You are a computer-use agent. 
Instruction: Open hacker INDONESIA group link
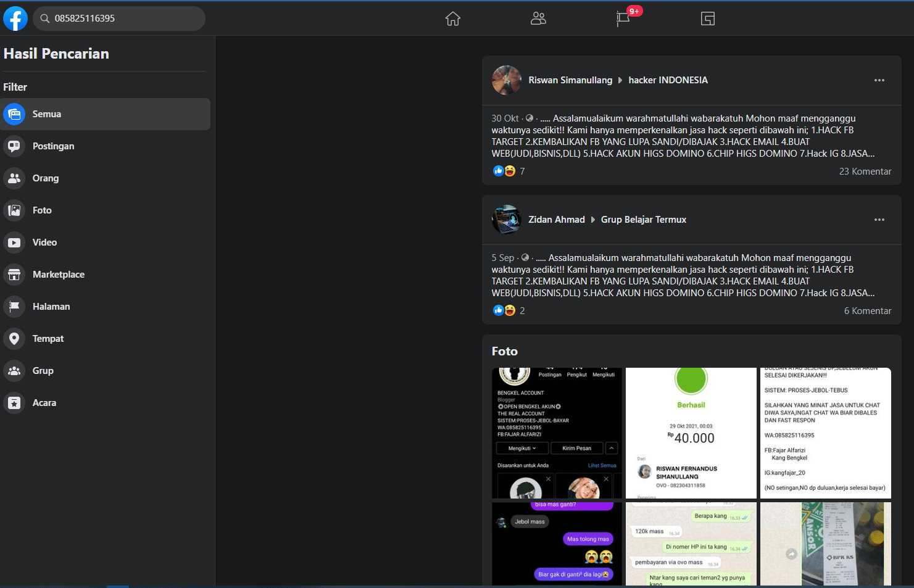pyautogui.click(x=668, y=80)
